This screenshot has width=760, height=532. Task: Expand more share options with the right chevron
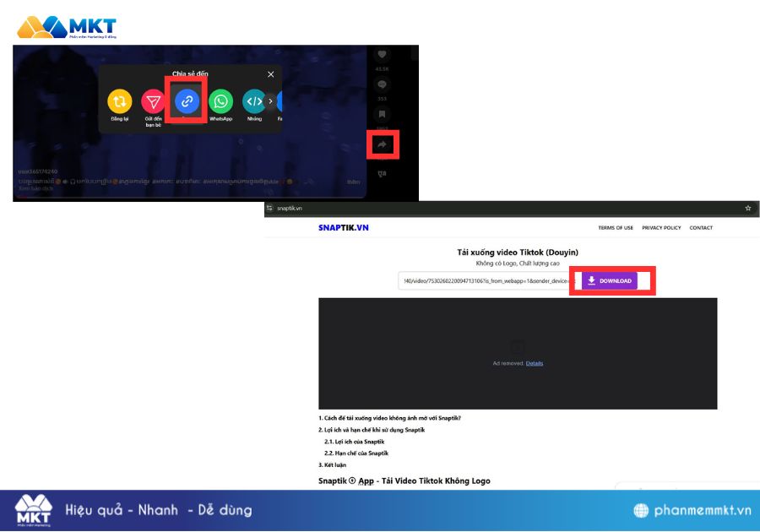[269, 103]
